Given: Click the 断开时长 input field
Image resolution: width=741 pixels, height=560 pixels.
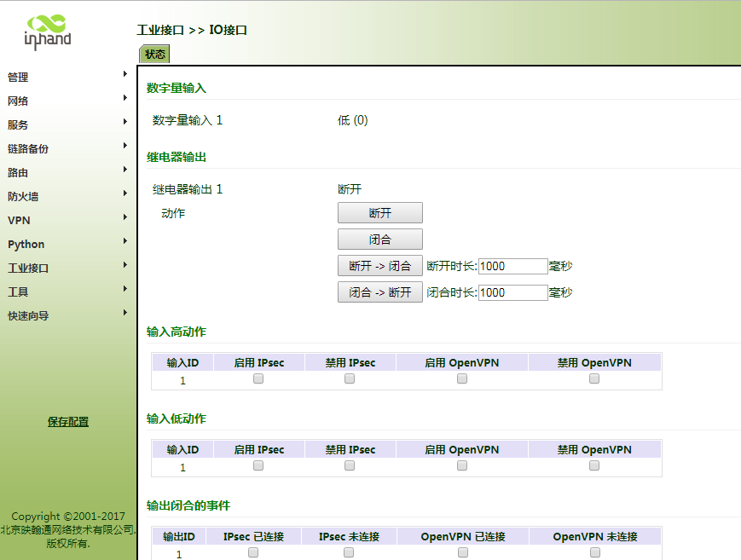Looking at the screenshot, I should coord(512,266).
